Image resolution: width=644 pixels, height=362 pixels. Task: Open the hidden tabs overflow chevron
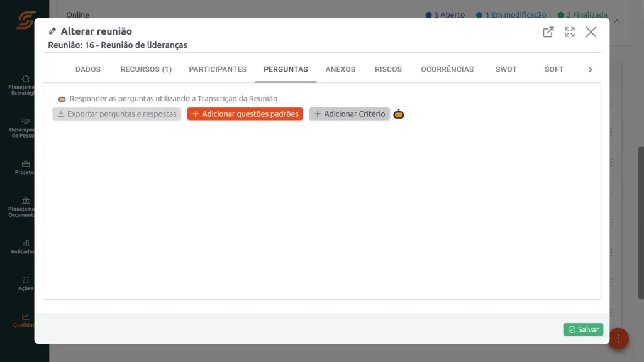tap(590, 69)
